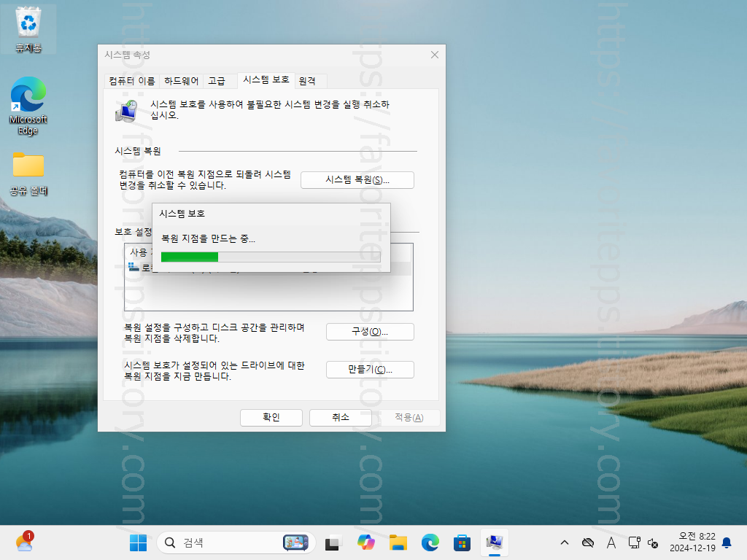
Task: Open the notification bell icon
Action: (727, 542)
